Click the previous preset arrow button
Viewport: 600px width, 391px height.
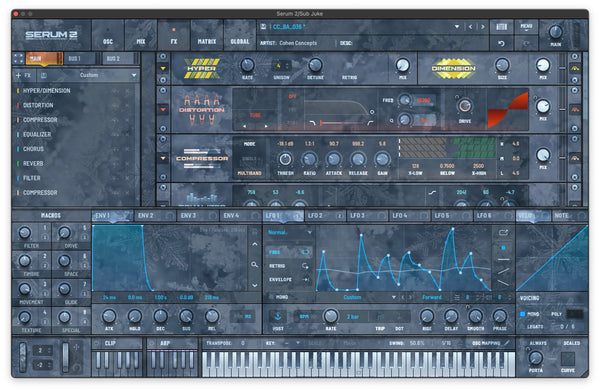tap(470, 27)
